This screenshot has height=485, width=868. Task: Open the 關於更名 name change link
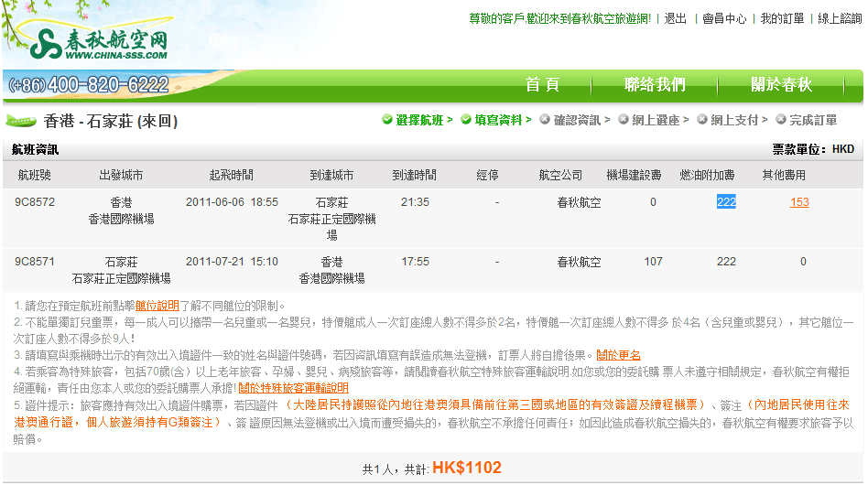pyautogui.click(x=618, y=355)
